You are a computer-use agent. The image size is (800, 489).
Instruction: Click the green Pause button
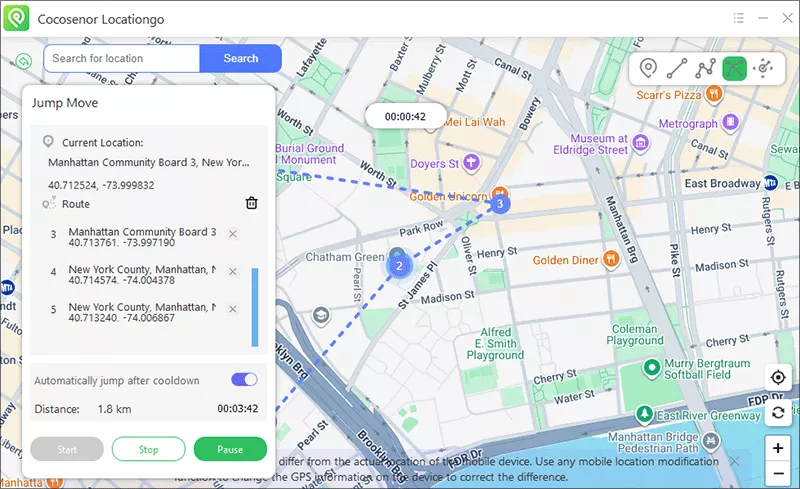click(230, 449)
